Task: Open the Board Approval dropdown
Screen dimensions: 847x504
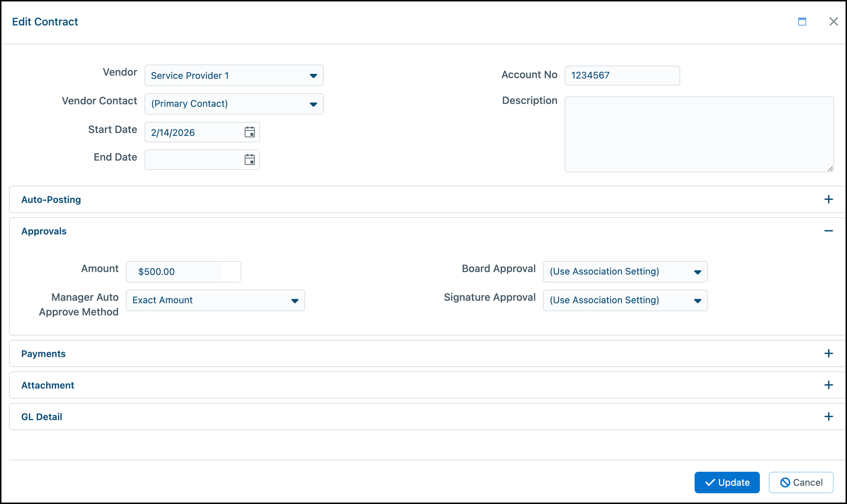Action: (x=625, y=272)
